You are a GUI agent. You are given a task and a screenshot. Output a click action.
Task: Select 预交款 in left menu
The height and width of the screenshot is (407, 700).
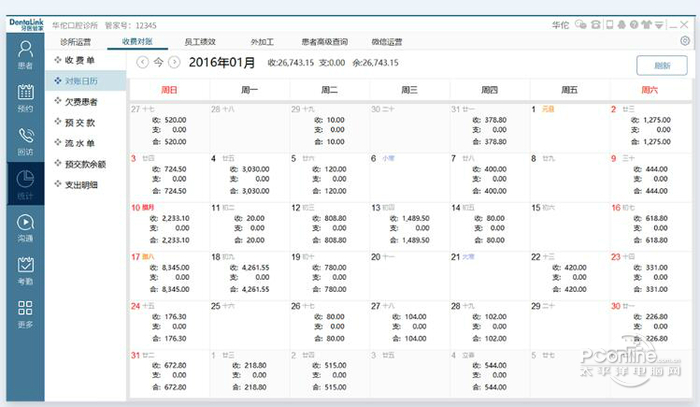(x=86, y=122)
